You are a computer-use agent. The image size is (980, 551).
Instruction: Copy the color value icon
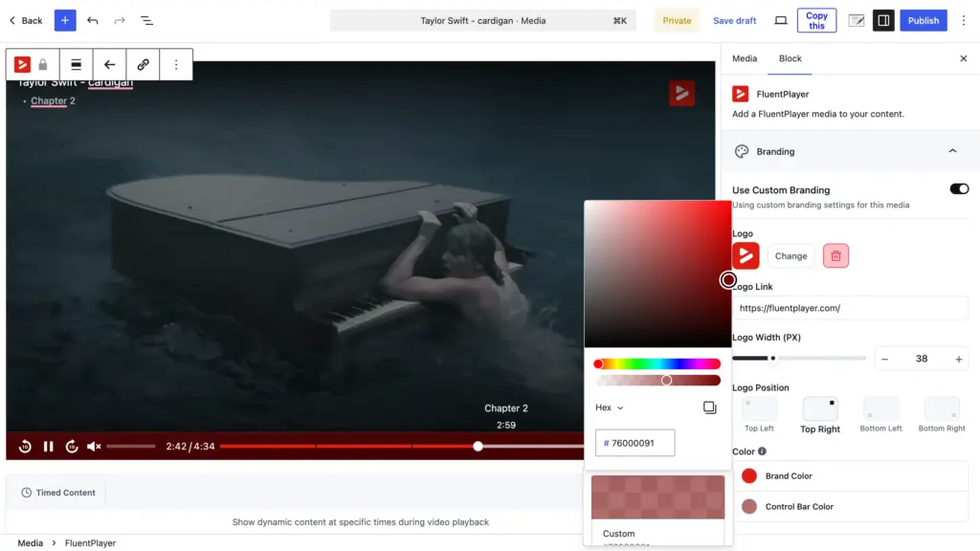tap(709, 408)
